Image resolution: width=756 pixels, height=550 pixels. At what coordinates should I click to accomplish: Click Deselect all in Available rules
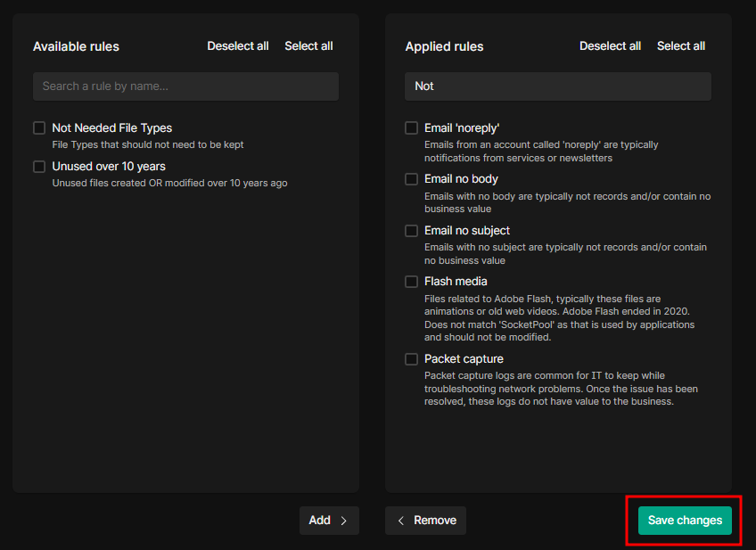238,46
